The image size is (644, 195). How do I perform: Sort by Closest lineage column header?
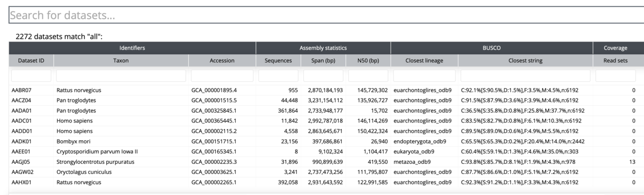pyautogui.click(x=424, y=61)
